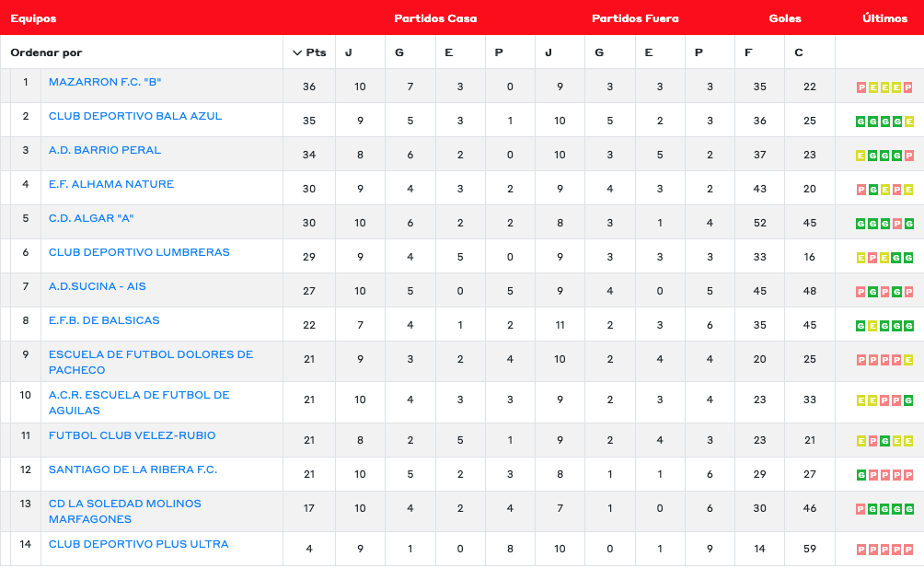Open the CLUB DEPORTIVO PLUS ULTRA link
The image size is (924, 568).
(x=138, y=544)
